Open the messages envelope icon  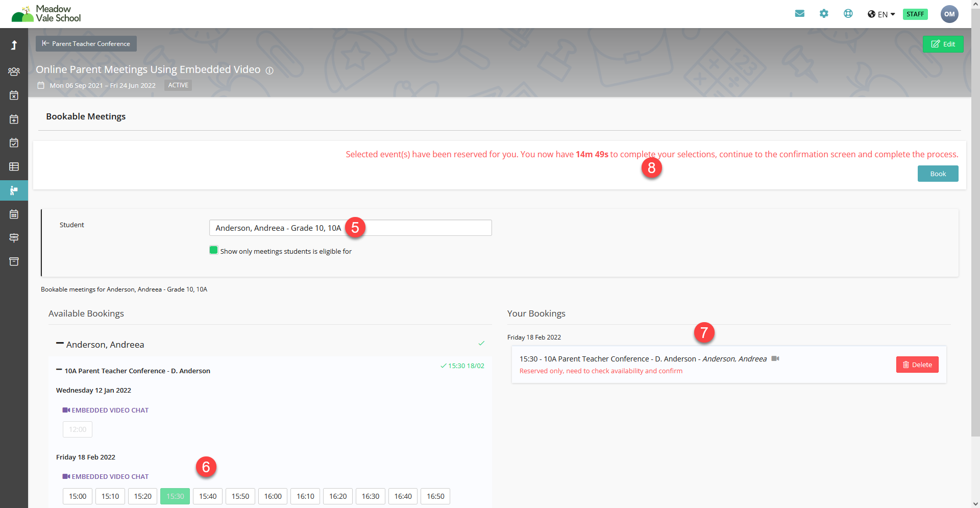tap(799, 14)
